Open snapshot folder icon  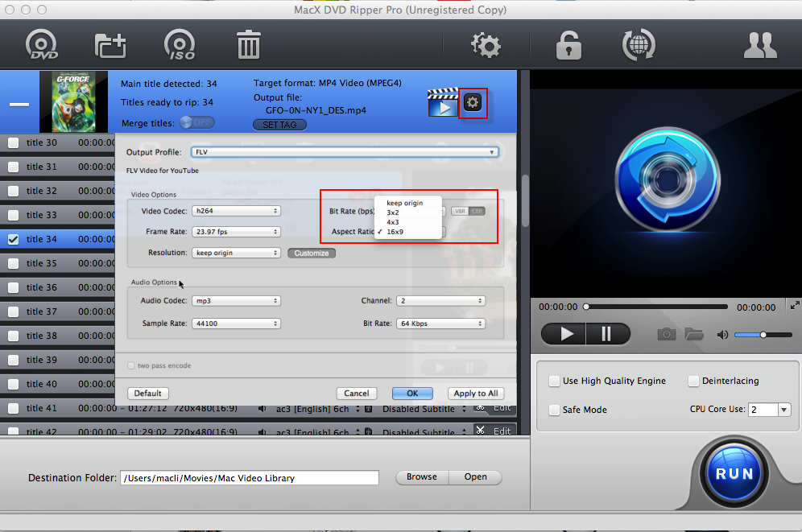[694, 334]
